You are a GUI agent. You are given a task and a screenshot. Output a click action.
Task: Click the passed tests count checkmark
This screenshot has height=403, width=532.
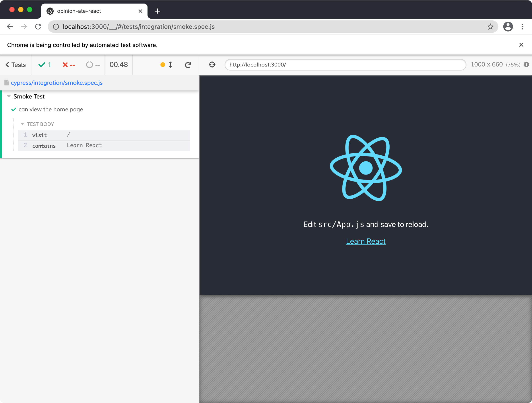point(45,65)
